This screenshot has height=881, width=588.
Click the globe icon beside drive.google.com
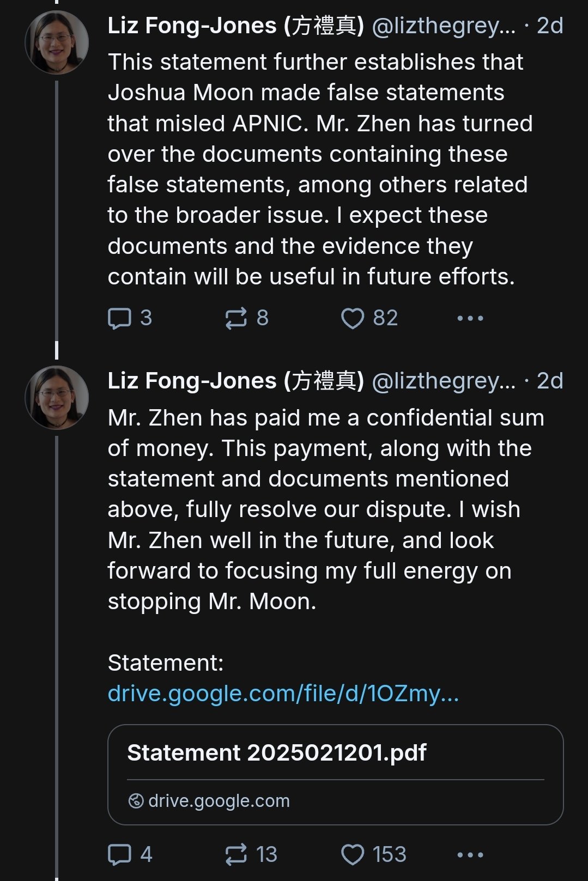[x=136, y=801]
